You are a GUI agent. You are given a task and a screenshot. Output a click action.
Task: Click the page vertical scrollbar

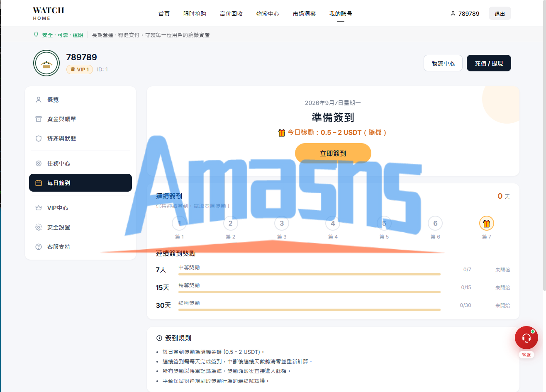(544, 145)
